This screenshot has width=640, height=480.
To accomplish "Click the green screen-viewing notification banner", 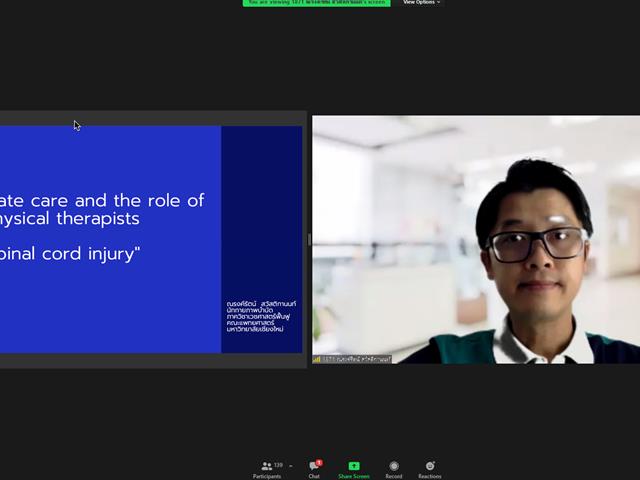I will pyautogui.click(x=317, y=3).
